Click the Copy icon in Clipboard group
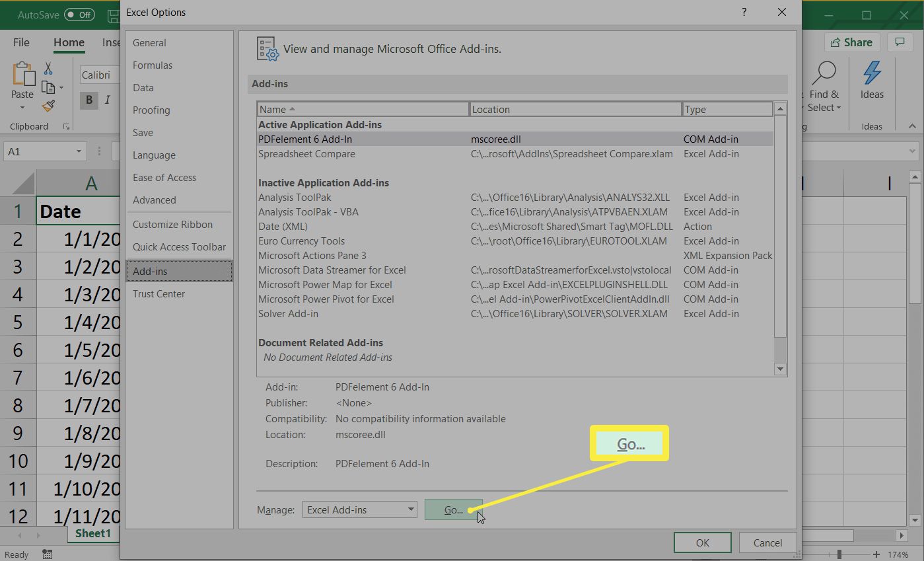This screenshot has height=561, width=924. pos(48,87)
